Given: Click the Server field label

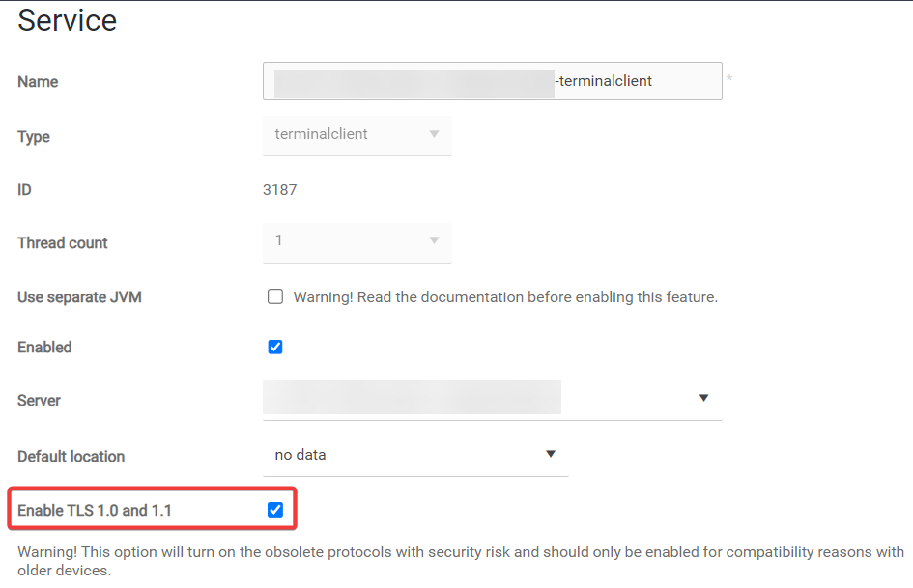Looking at the screenshot, I should (39, 400).
